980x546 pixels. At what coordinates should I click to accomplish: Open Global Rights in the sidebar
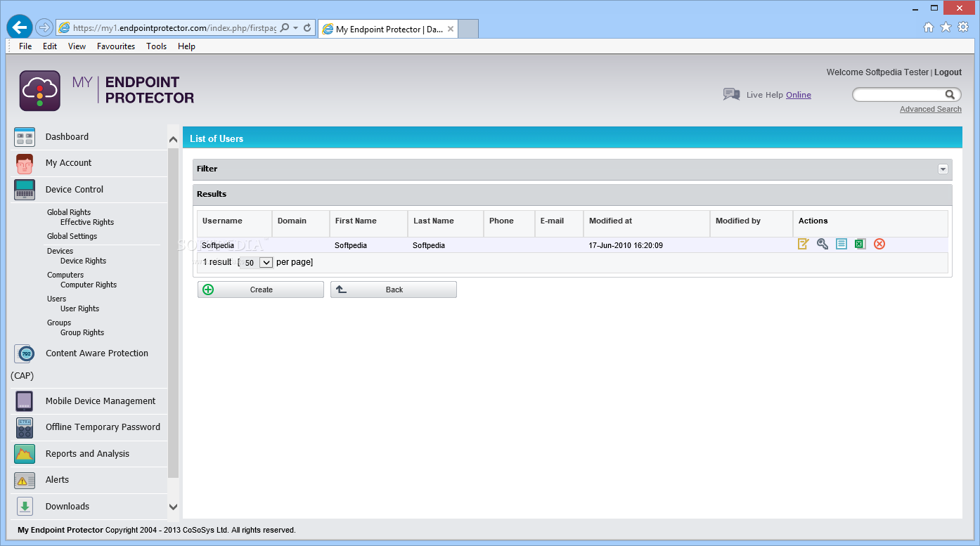point(69,212)
